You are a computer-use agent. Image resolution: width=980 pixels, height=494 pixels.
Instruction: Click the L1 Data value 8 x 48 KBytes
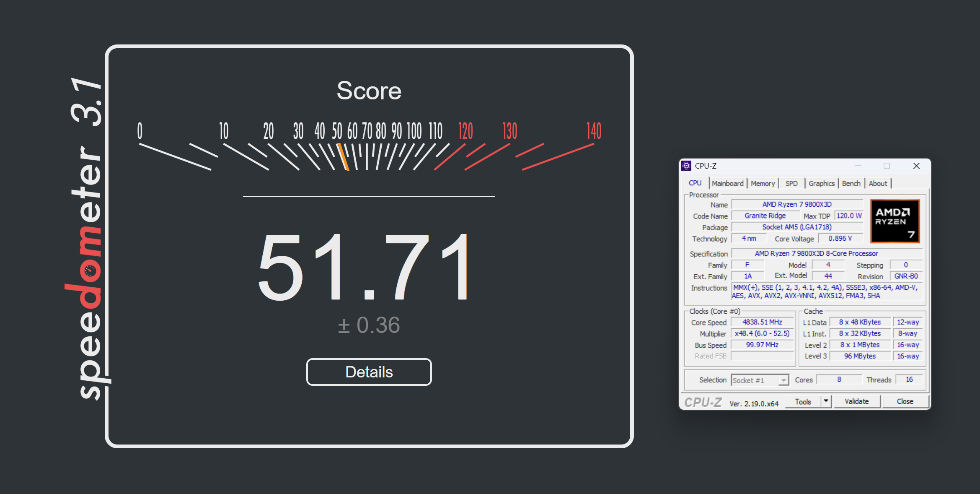860,322
